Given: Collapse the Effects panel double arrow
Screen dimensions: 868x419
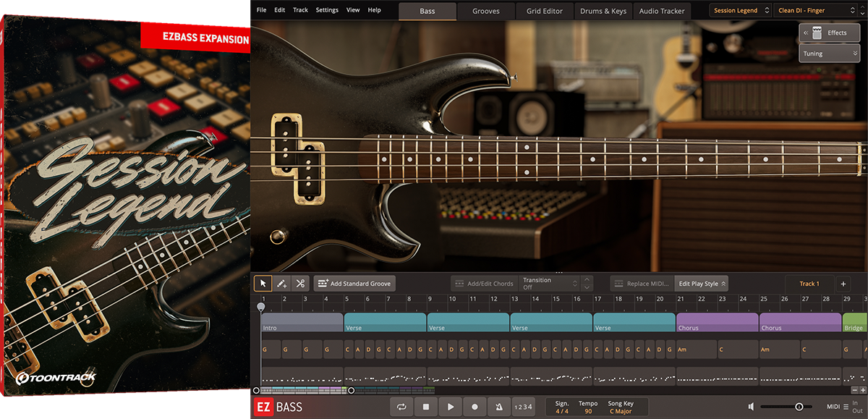Looking at the screenshot, I should pyautogui.click(x=806, y=33).
